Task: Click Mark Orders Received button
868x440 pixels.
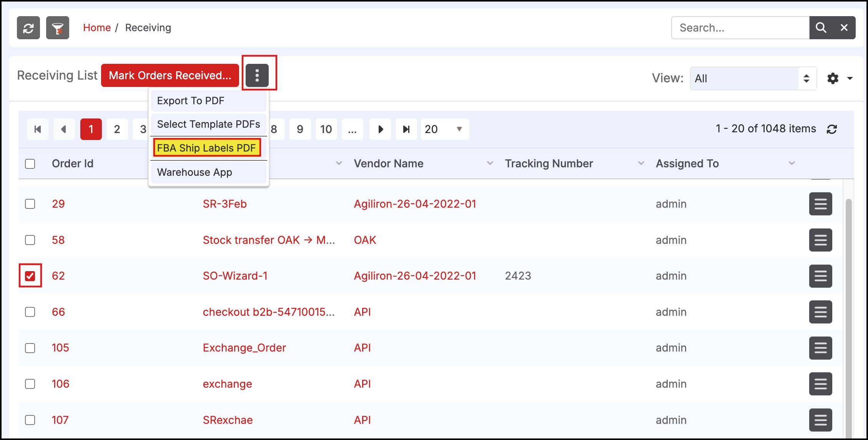Action: 170,75
